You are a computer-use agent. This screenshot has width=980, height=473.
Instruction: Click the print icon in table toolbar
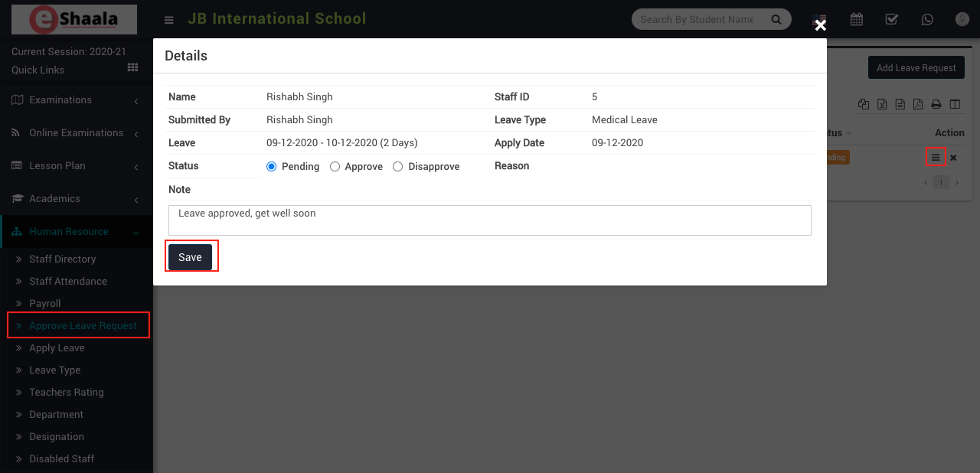[936, 105]
